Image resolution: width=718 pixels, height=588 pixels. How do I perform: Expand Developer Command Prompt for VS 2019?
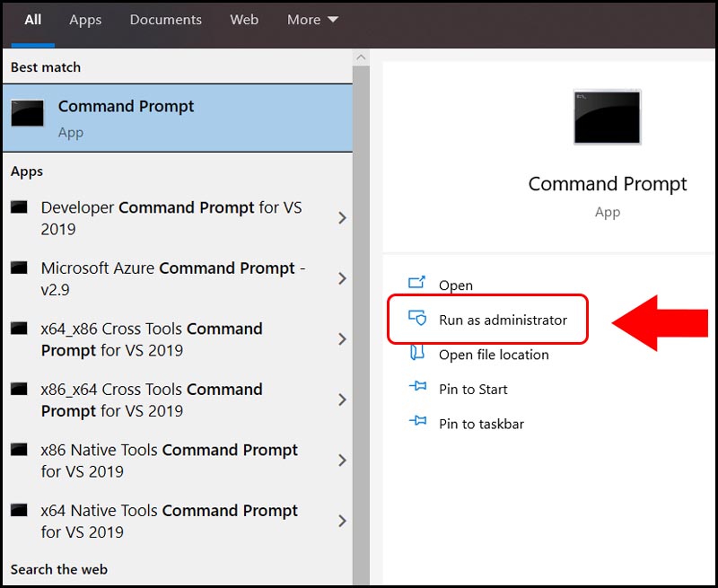click(x=342, y=217)
